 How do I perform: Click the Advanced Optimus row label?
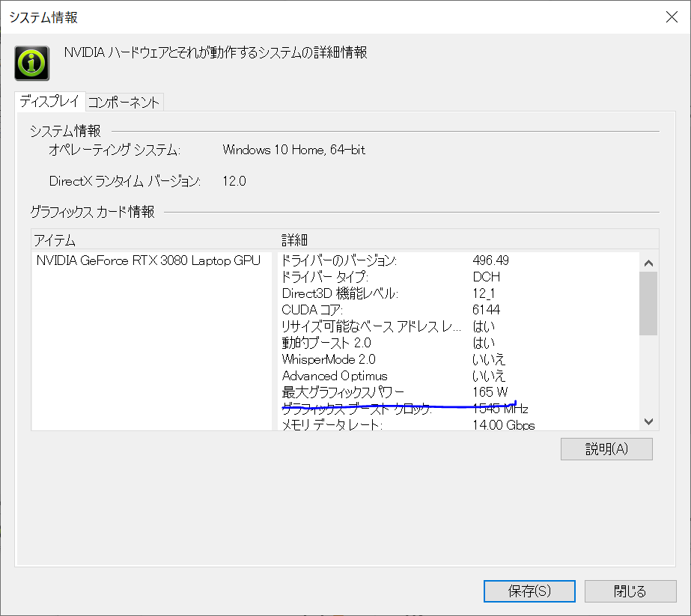(x=335, y=376)
